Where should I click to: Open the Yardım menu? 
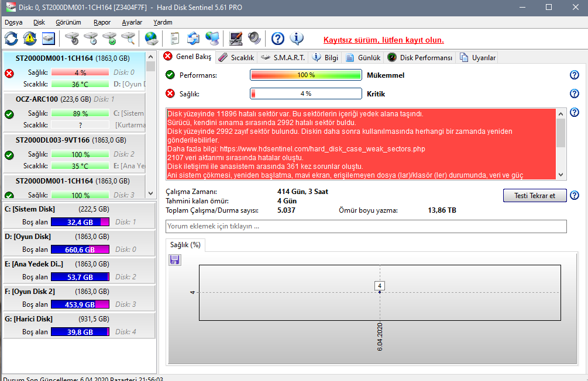click(163, 22)
